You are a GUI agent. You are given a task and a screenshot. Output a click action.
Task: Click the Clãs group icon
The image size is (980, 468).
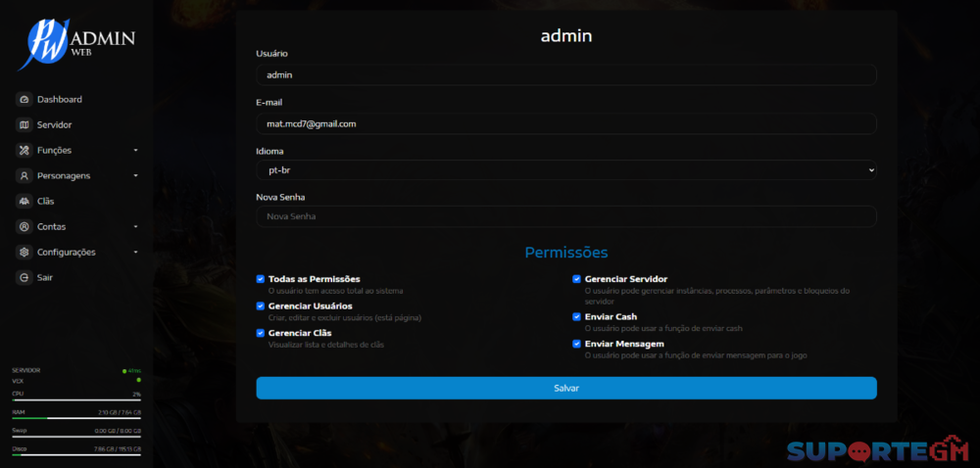click(24, 202)
